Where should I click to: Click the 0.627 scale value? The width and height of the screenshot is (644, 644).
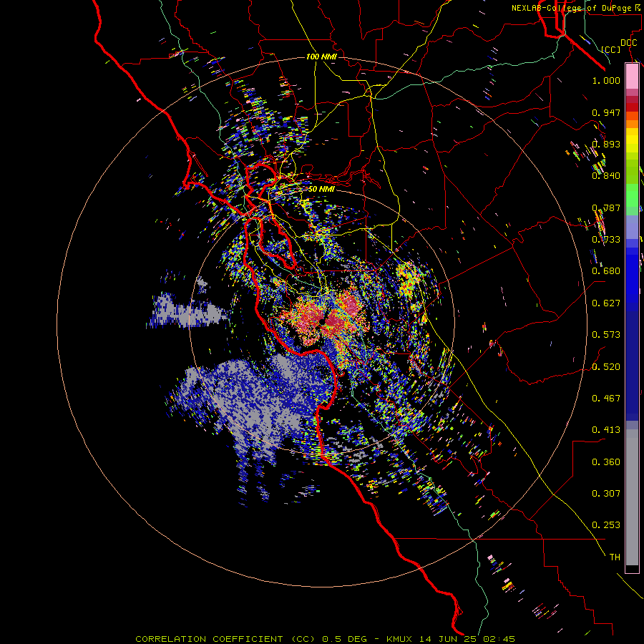606,303
